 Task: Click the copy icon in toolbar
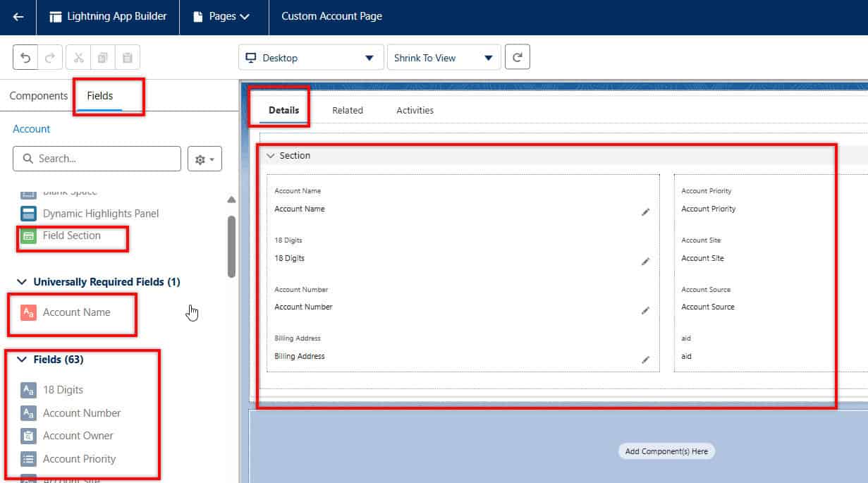point(103,58)
